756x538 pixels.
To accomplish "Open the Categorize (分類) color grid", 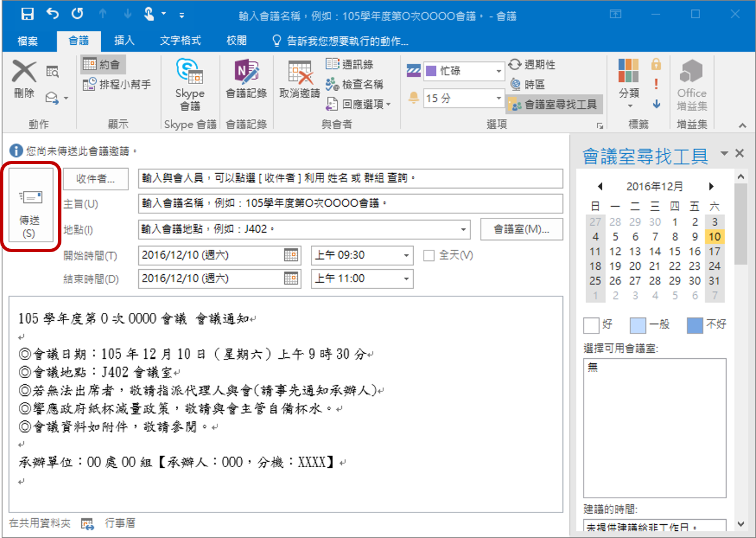I will point(629,71).
